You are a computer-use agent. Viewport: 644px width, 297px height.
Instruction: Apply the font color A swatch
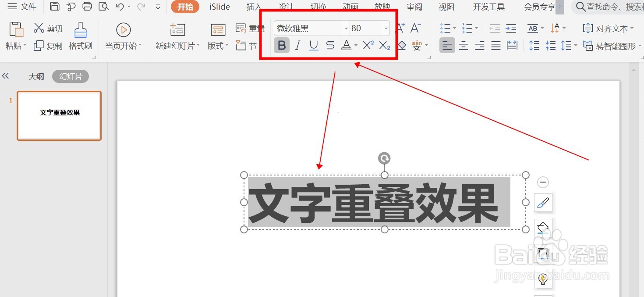click(x=346, y=45)
